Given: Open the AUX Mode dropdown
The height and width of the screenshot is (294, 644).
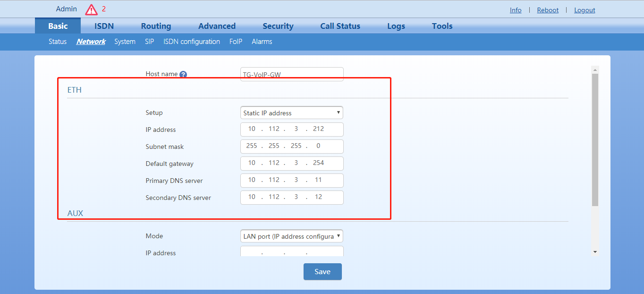Looking at the screenshot, I should pyautogui.click(x=292, y=236).
